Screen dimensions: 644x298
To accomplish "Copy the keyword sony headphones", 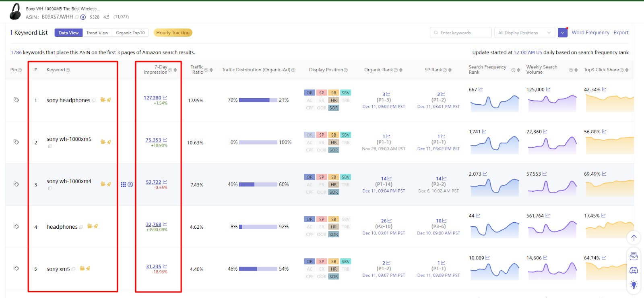I will (94, 101).
